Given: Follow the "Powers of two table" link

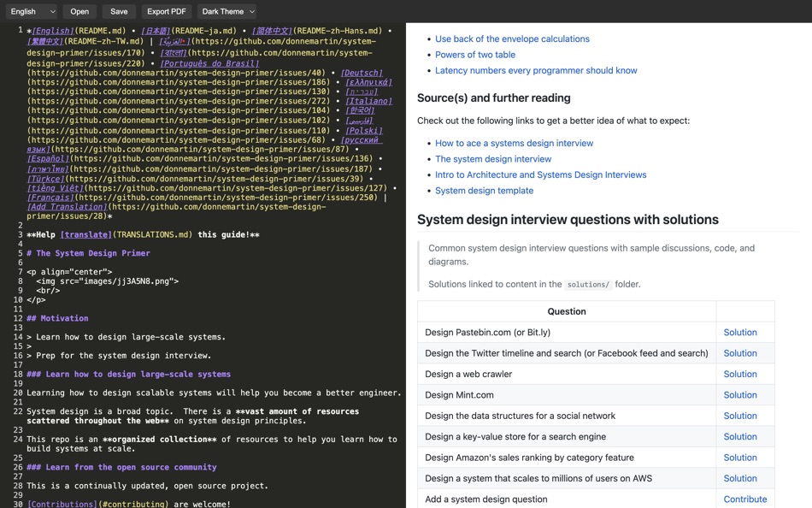Looking at the screenshot, I should coord(475,54).
